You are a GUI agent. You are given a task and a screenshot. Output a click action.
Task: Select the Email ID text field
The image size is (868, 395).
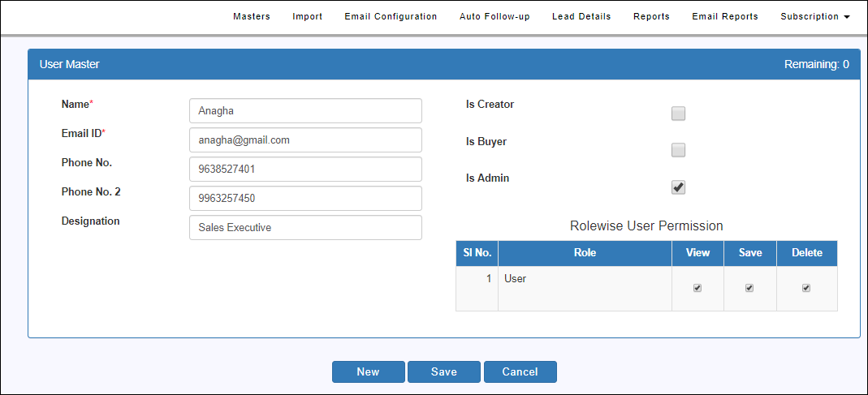pyautogui.click(x=305, y=140)
